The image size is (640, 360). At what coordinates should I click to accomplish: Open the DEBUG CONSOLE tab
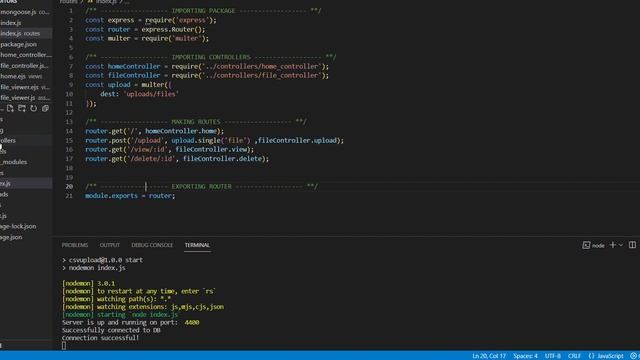[152, 245]
